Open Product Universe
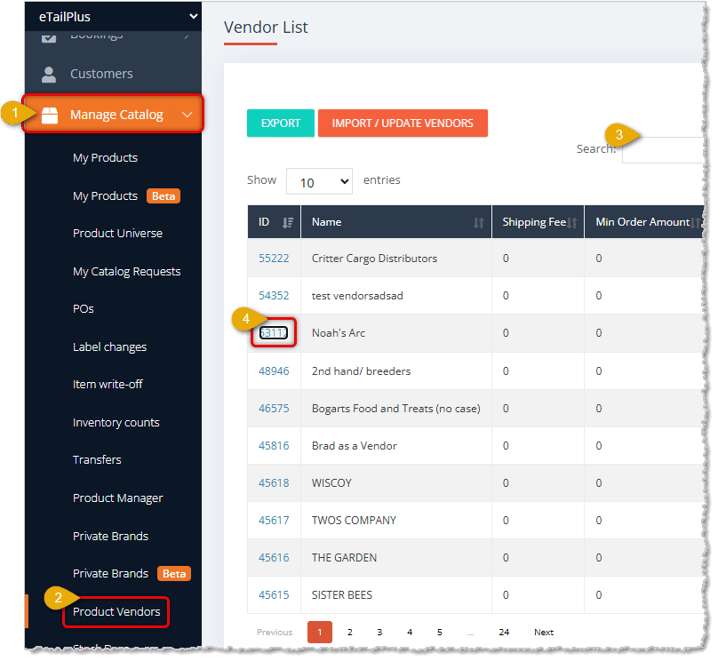Image resolution: width=718 pixels, height=661 pixels. [x=118, y=233]
